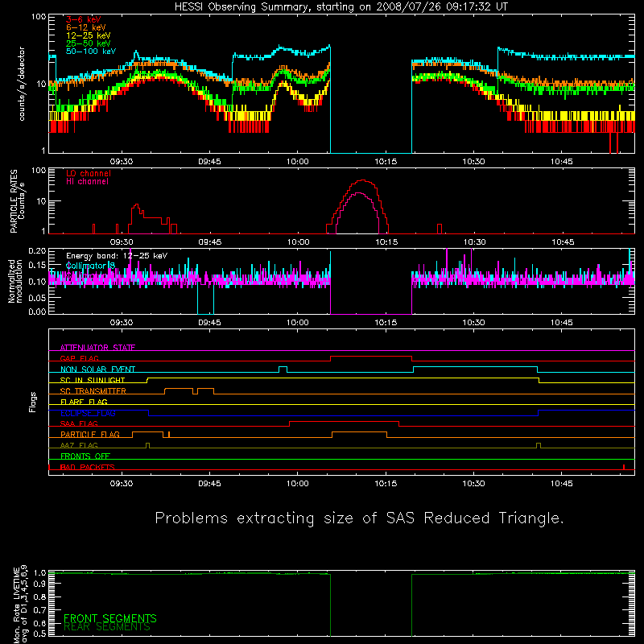Click 10:00 tick under the count-rate plot

tap(297, 162)
